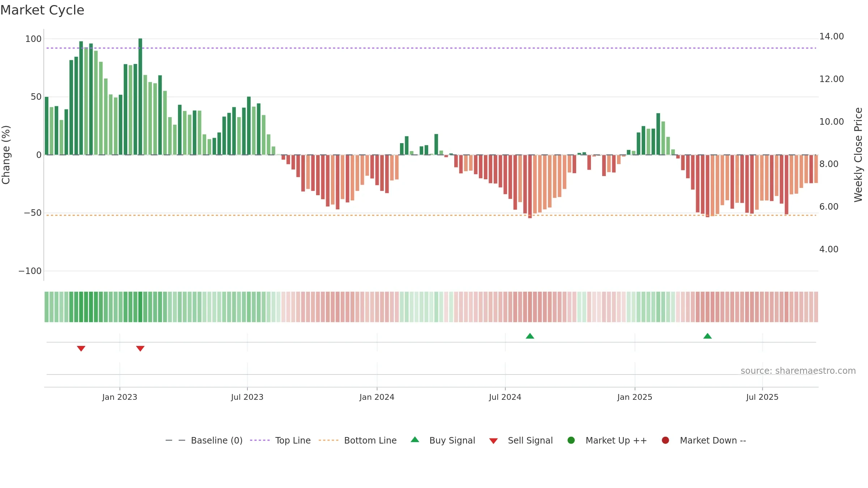
Task: Click the source: sharemaestro.com text
Action: click(798, 371)
